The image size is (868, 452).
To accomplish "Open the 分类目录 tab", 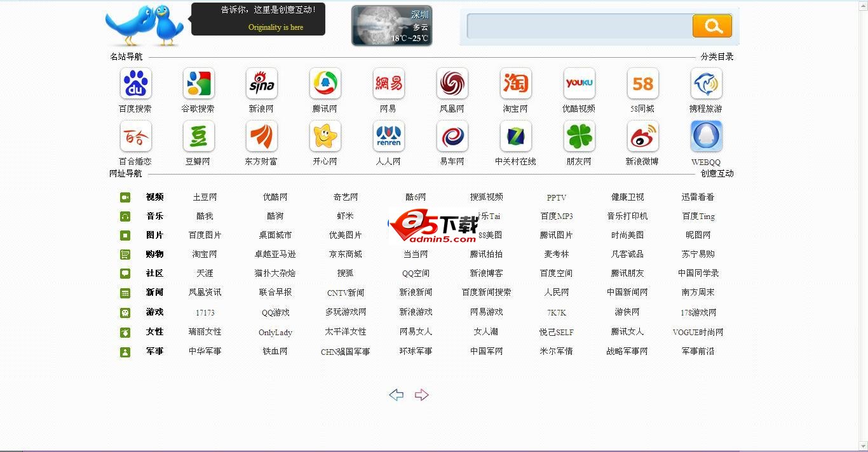I will pyautogui.click(x=717, y=56).
